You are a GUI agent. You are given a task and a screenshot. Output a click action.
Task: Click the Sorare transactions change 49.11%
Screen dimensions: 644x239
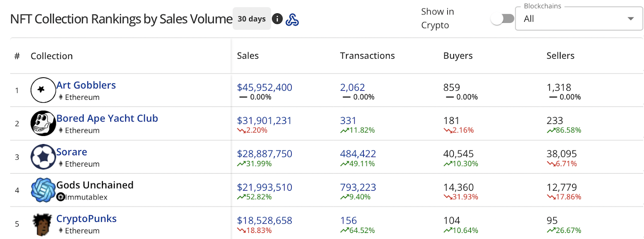click(357, 164)
